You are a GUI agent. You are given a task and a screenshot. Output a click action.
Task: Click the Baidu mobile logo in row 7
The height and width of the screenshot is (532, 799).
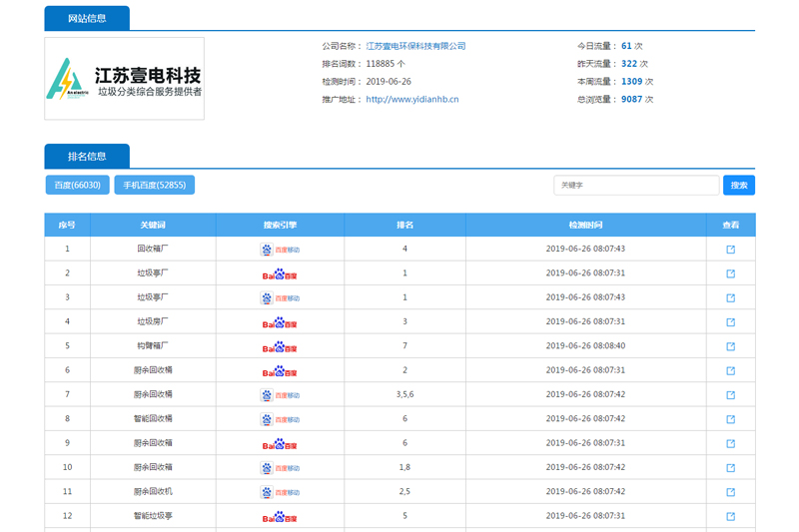(280, 395)
